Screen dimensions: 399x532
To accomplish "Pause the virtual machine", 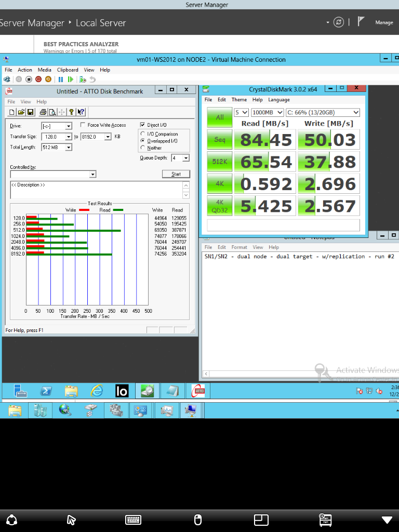I will [x=61, y=79].
